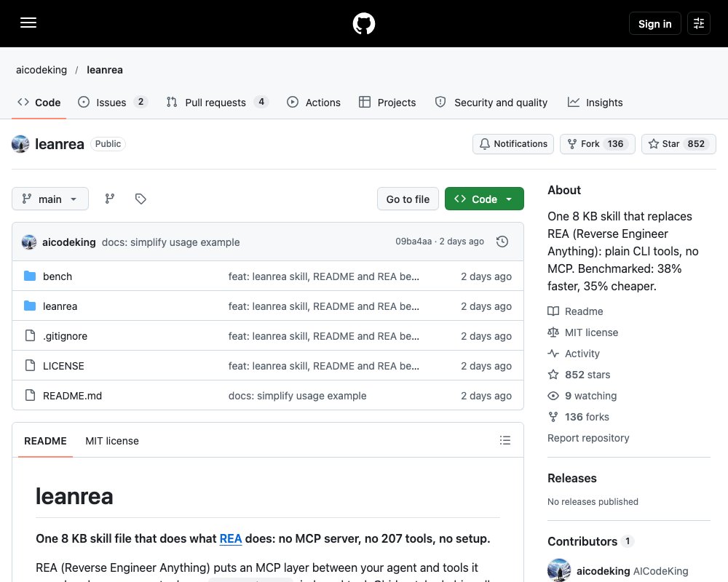The width and height of the screenshot is (728, 582).
Task: Open the hamburger navigation menu
Action: [x=28, y=23]
